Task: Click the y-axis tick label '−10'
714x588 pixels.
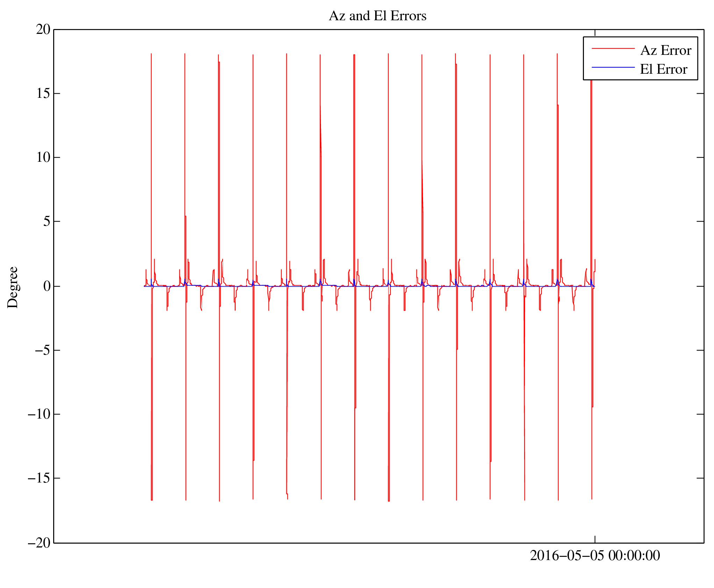Action: point(39,414)
